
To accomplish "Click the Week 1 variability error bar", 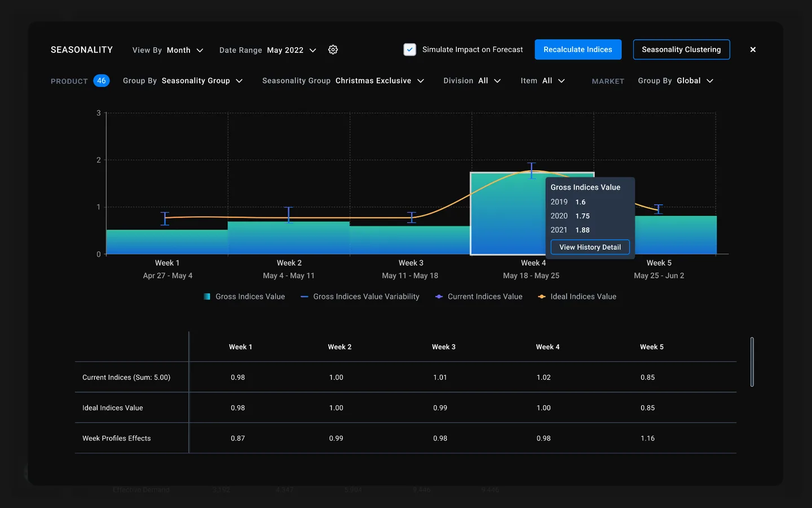I will tap(165, 218).
